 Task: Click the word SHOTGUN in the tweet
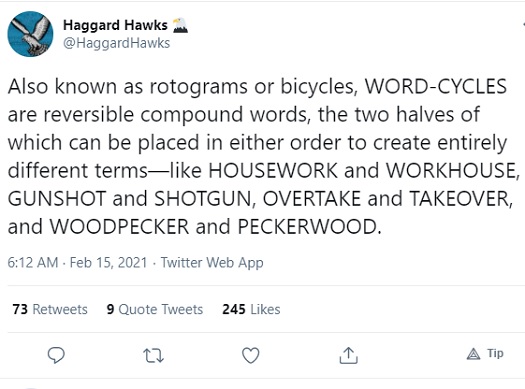tap(203, 199)
